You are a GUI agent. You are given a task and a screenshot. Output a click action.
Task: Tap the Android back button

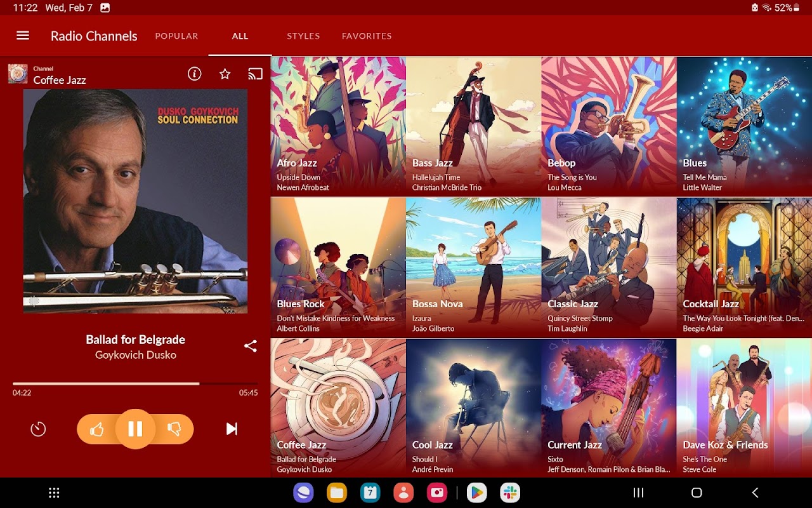[755, 493]
